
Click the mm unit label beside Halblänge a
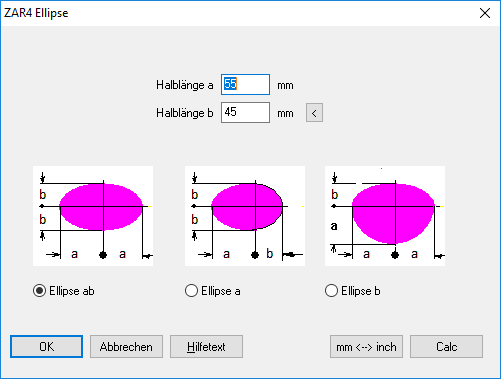285,86
